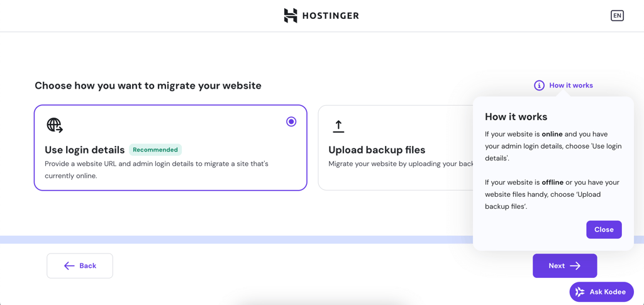Open the How it works link
This screenshot has height=305, width=644.
click(x=571, y=86)
